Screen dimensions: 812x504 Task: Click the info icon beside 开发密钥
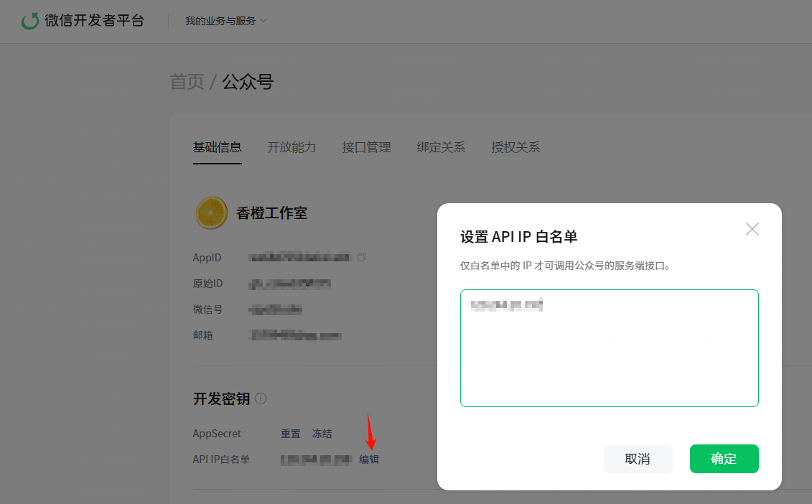261,398
